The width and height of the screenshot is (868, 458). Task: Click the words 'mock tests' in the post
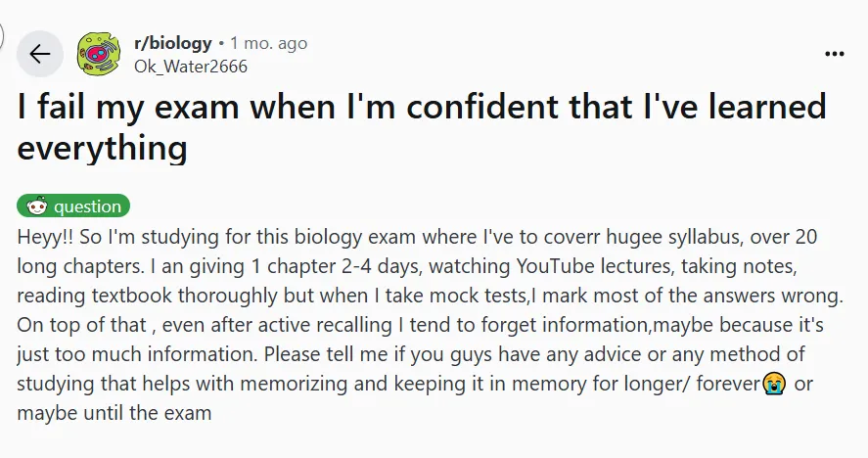(x=478, y=296)
